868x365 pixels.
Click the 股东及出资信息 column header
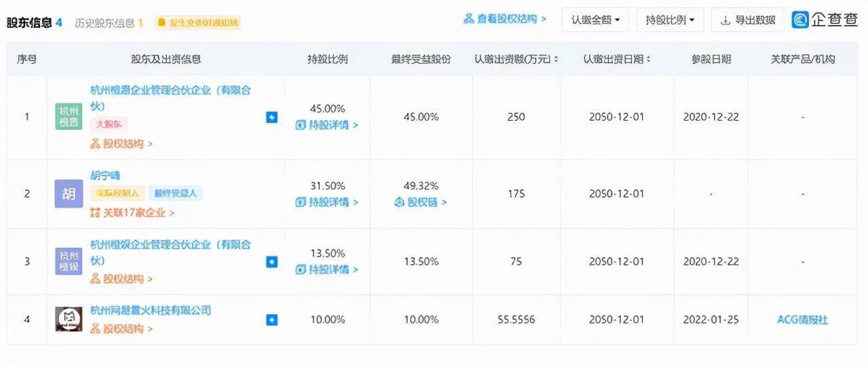coord(165,59)
